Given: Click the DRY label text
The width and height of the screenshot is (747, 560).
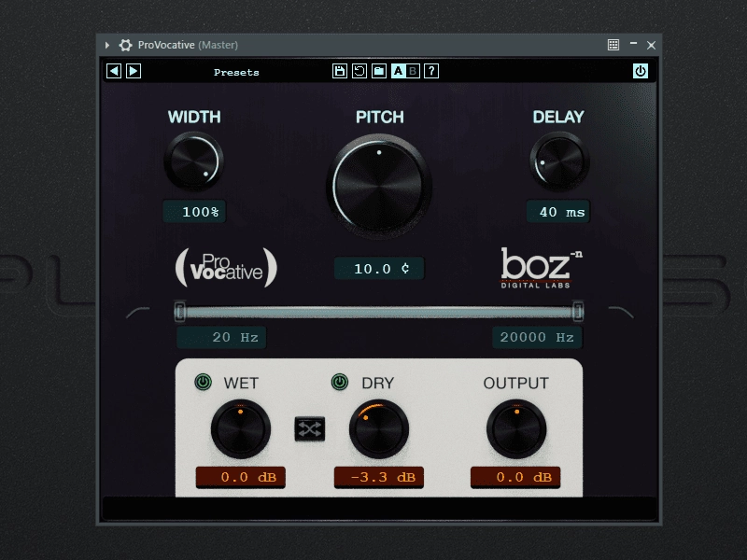Looking at the screenshot, I should (x=378, y=384).
